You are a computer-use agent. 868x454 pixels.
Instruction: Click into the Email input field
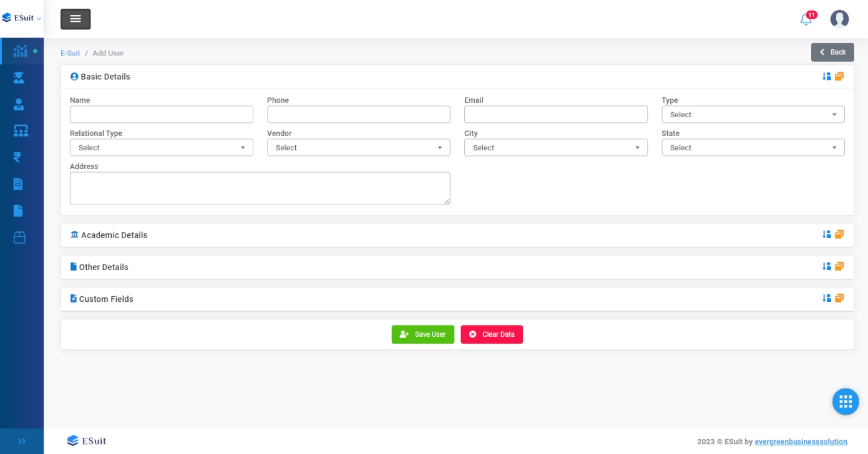[x=555, y=115]
